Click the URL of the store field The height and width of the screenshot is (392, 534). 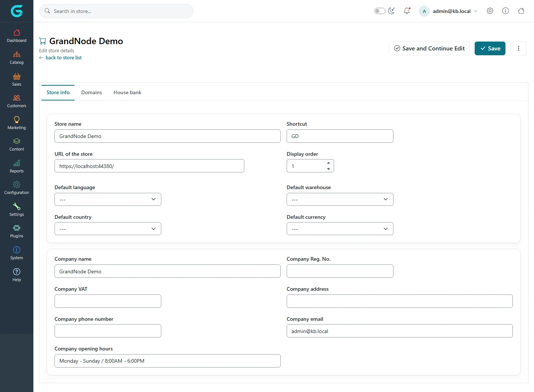pyautogui.click(x=149, y=166)
